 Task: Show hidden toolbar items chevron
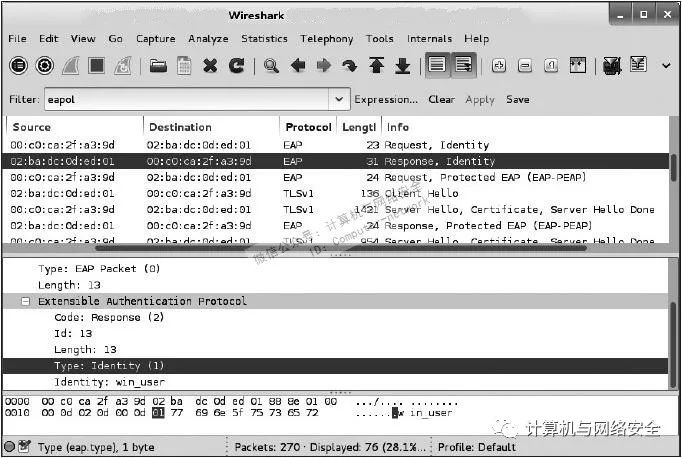(x=666, y=66)
